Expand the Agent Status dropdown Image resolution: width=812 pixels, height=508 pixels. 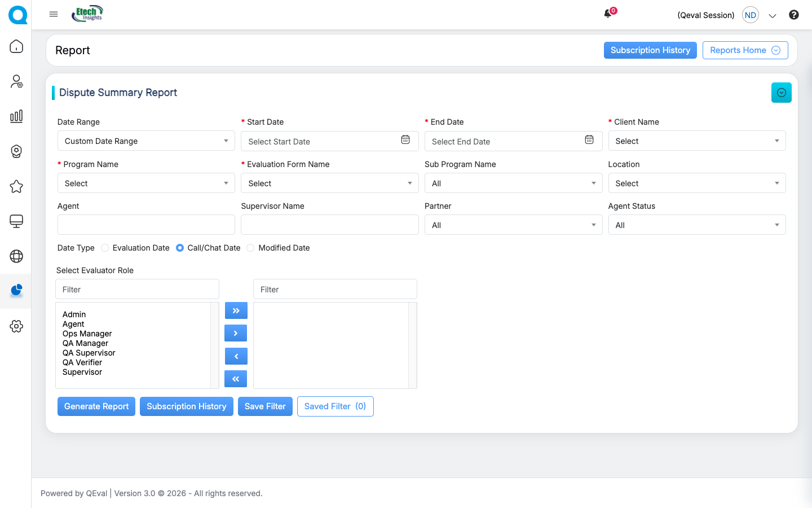pos(696,225)
